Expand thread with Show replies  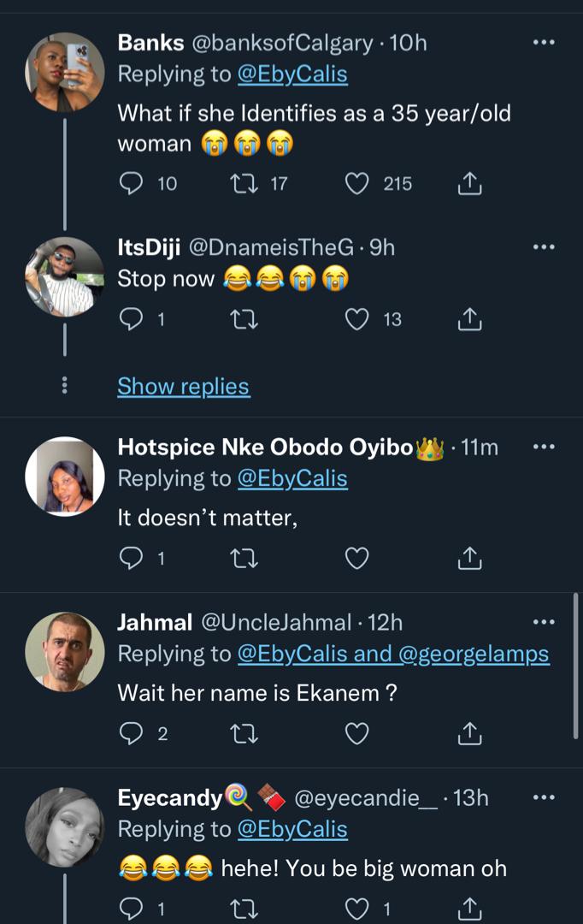point(183,387)
